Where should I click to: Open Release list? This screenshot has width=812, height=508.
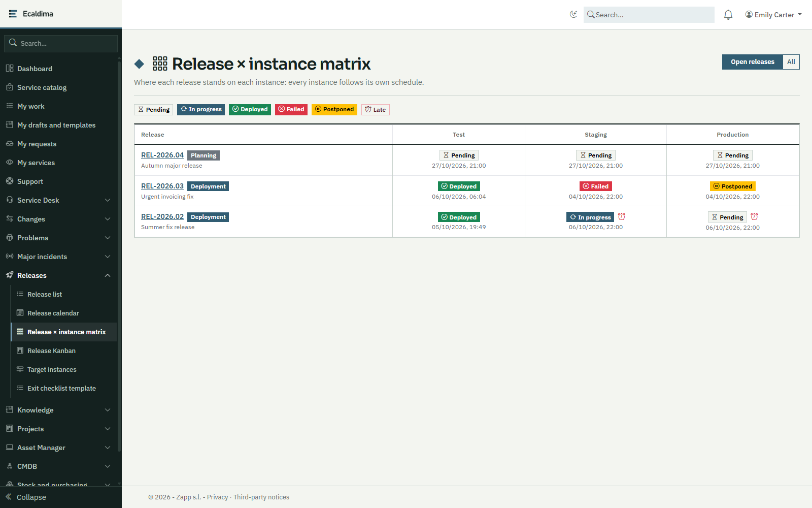[64, 294]
